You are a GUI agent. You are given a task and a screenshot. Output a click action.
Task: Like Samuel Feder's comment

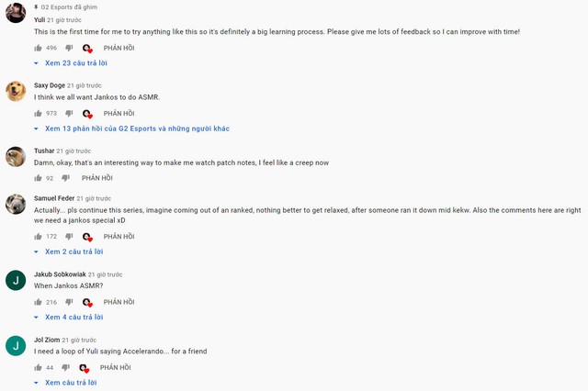39,237
